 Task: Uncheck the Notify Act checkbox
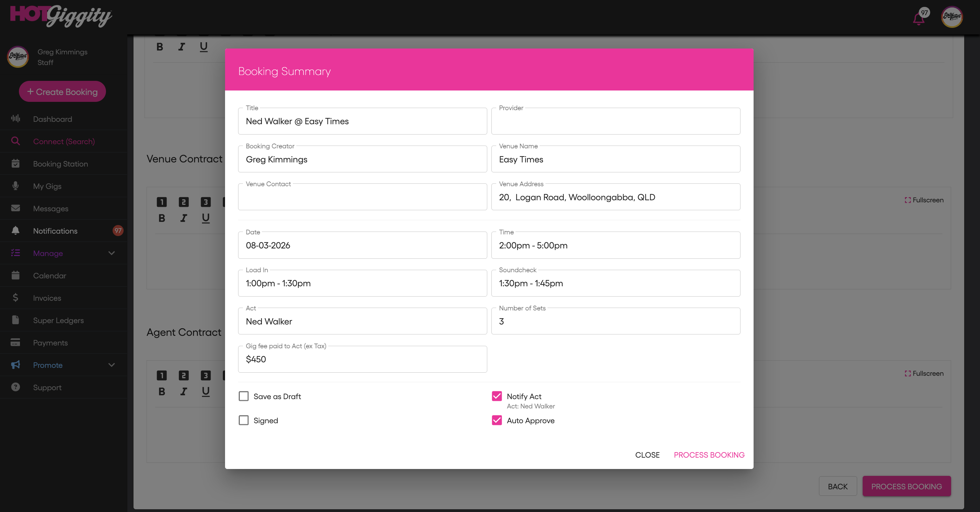497,396
